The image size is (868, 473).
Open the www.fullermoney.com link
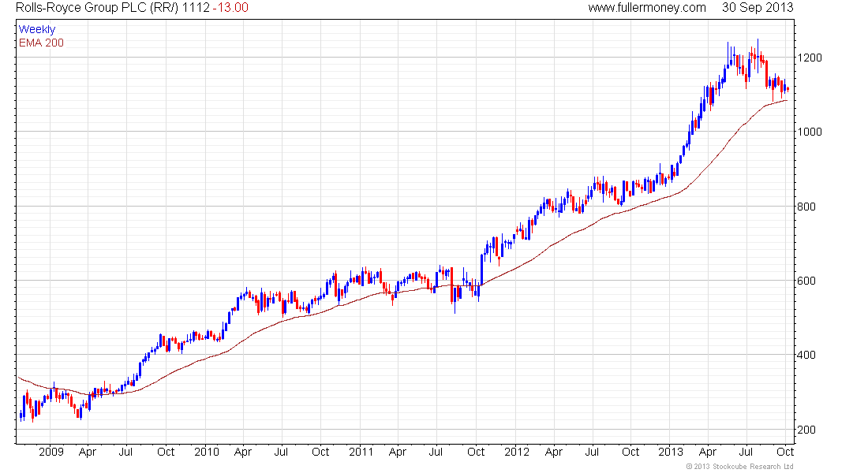[647, 8]
